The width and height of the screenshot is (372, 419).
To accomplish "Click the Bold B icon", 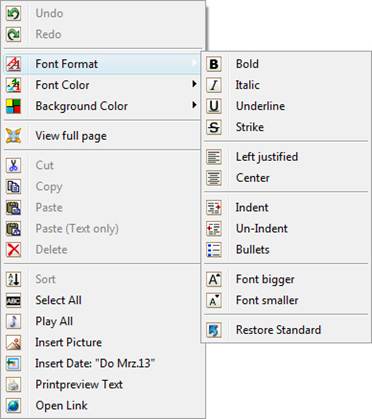I will coord(214,64).
